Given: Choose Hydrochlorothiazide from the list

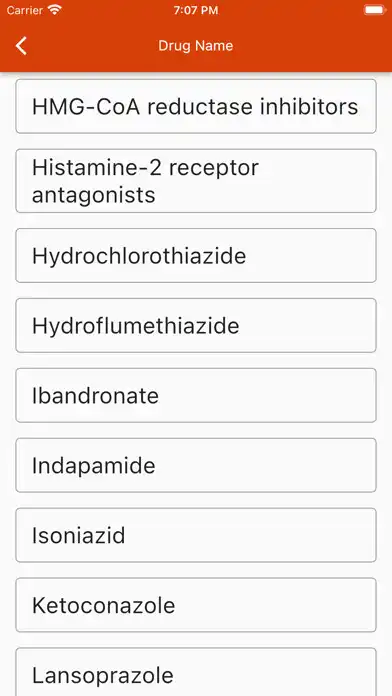Looking at the screenshot, I should [x=196, y=256].
